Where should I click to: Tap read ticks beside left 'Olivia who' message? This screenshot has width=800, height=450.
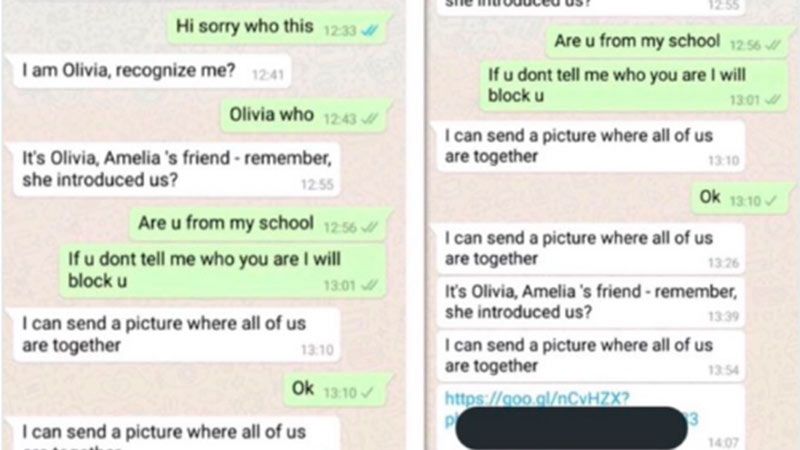369,119
